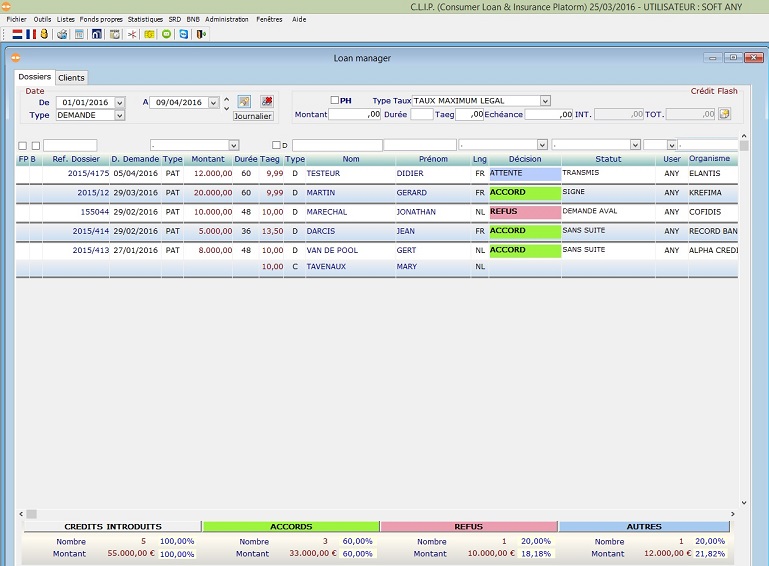The height and width of the screenshot is (566, 769).
Task: Click the Dutch flag language icon
Action: [x=17, y=34]
